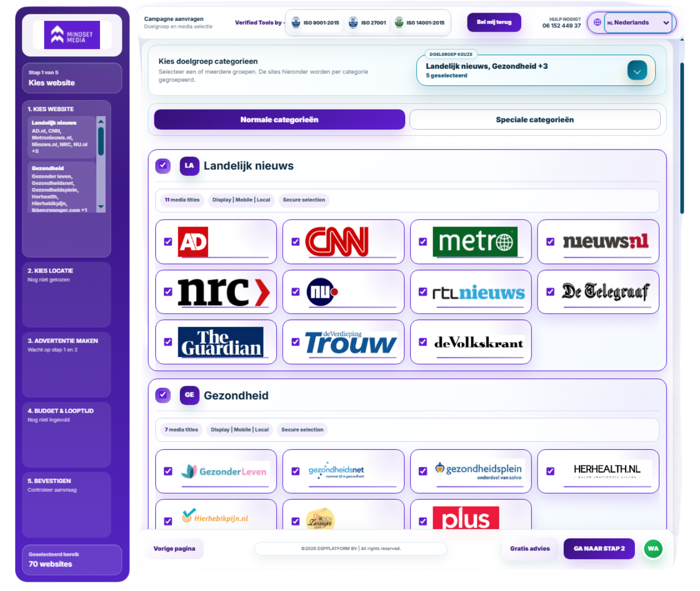The image size is (700, 591).
Task: Select step 4. Budget & looptijd
Action: [x=66, y=434]
